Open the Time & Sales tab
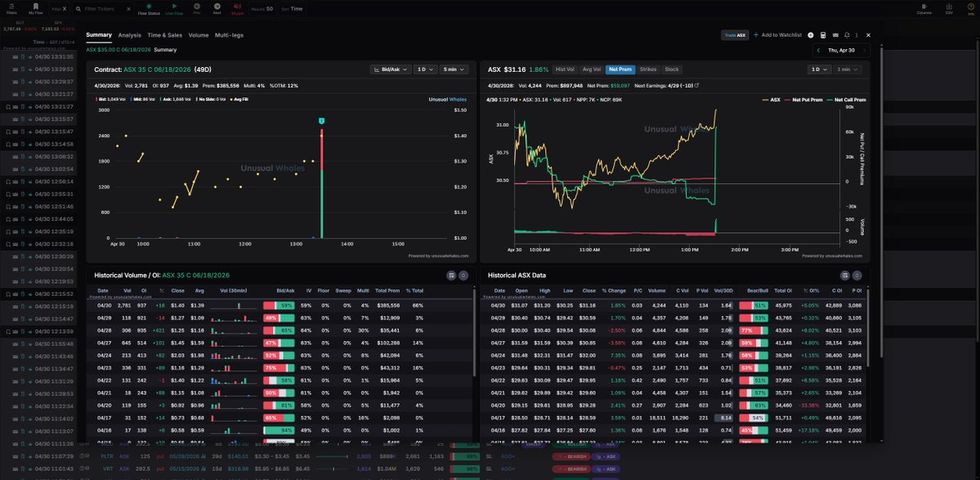The image size is (980, 480). tap(165, 35)
